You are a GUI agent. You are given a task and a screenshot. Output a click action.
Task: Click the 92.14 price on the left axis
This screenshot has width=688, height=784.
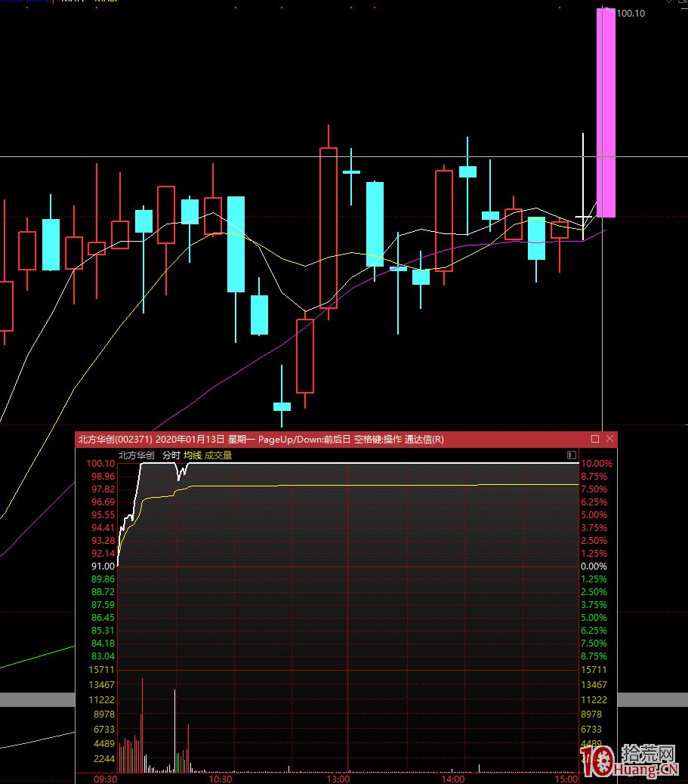point(103,554)
